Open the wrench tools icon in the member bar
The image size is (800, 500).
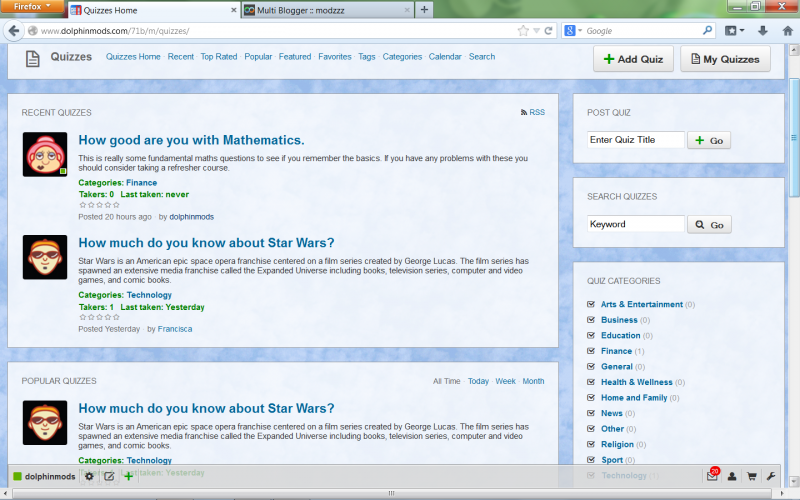pos(771,477)
